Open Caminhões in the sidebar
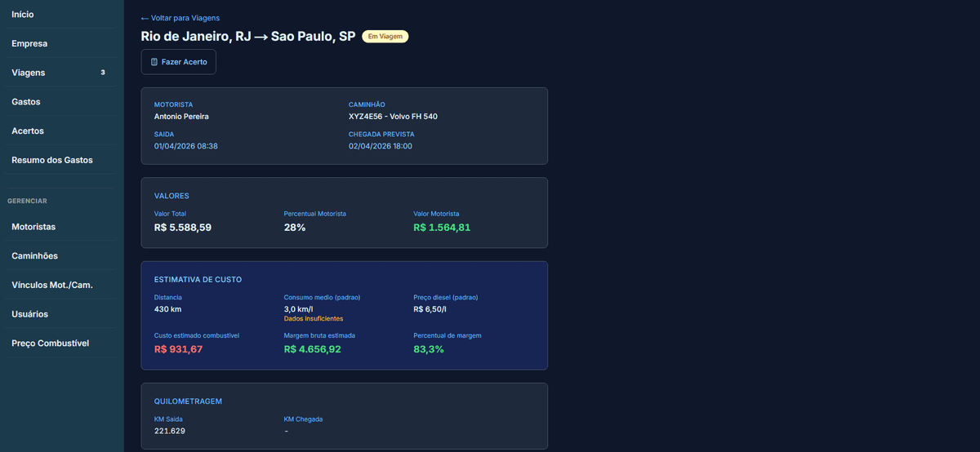The image size is (980, 452). pos(34,256)
